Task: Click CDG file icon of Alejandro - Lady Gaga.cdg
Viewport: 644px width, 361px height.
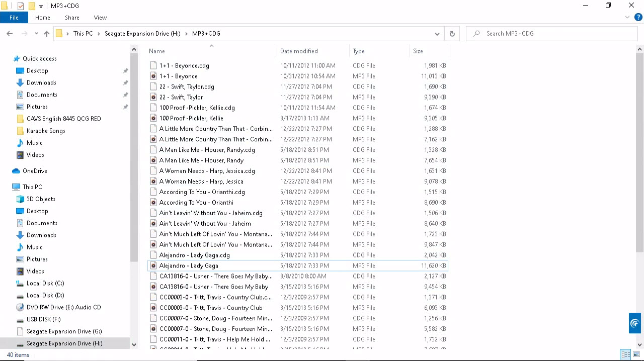Action: pos(153,256)
